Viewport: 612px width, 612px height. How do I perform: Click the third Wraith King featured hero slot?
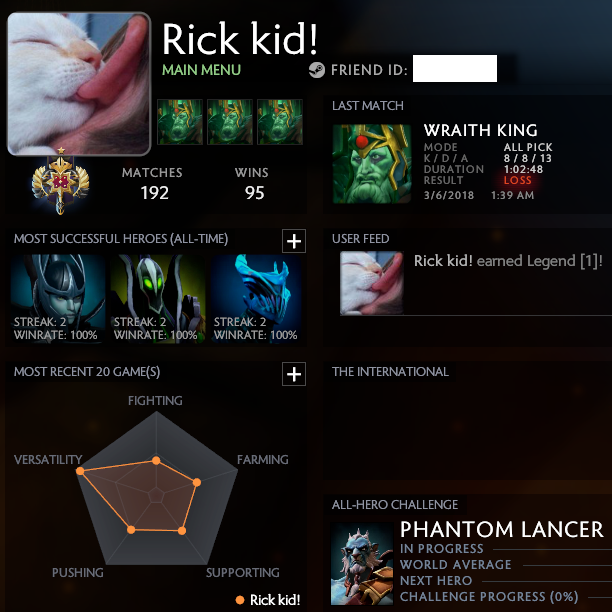pos(280,122)
